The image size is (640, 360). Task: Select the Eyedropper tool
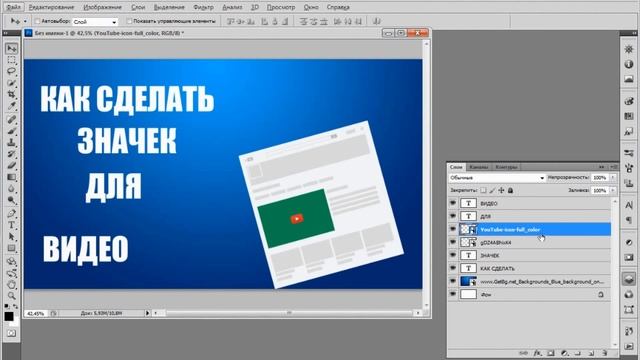coord(11,107)
